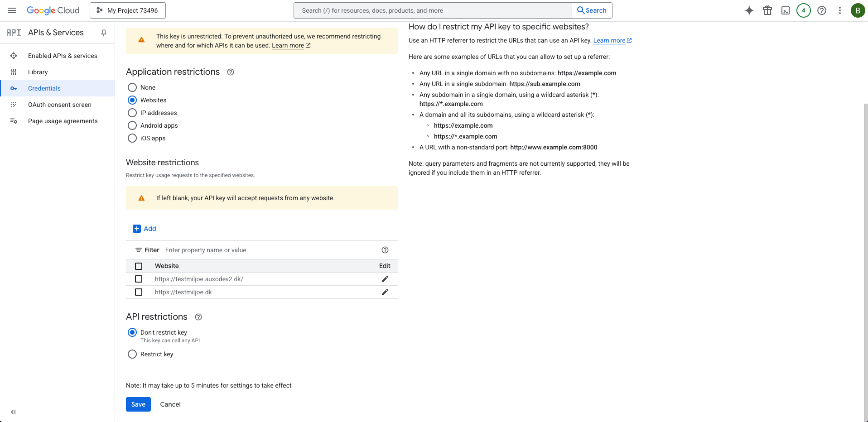
Task: Click the gift free trial icon
Action: pyautogui.click(x=767, y=10)
